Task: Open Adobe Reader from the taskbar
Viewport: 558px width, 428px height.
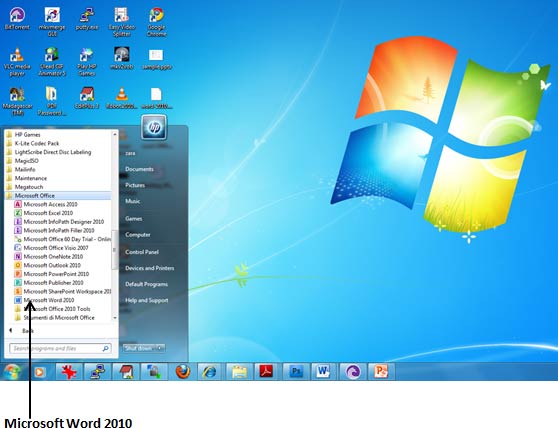Action: pyautogui.click(x=267, y=372)
